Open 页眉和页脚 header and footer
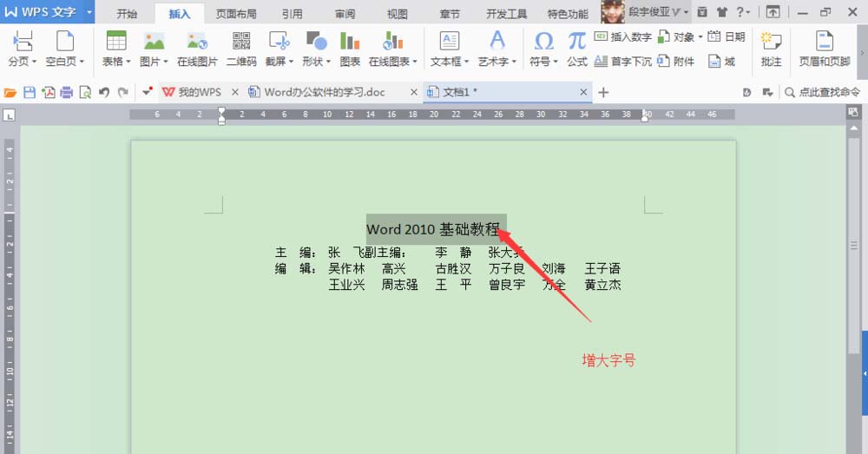Viewport: 868px width, 454px height. pos(825,49)
